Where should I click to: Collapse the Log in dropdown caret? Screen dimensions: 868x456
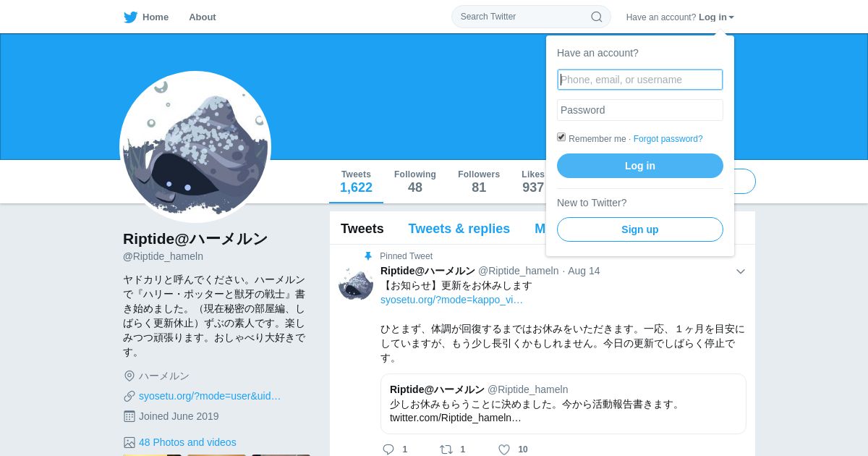731,17
